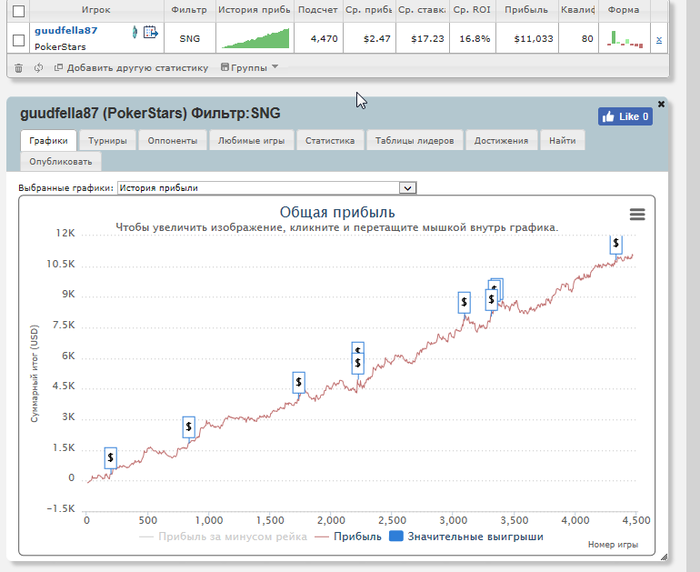Open the Любимые игры tab
Screen dimensions: 700x572
pos(251,141)
